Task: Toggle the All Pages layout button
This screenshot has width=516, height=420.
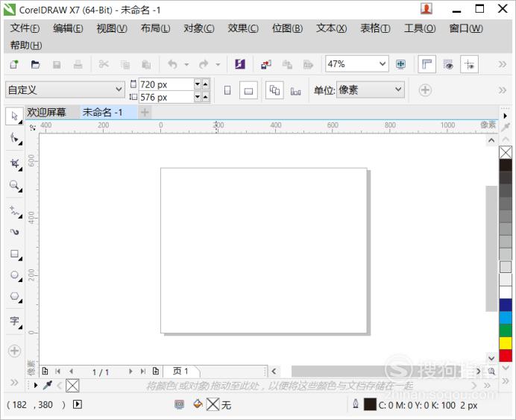Action: (x=274, y=90)
